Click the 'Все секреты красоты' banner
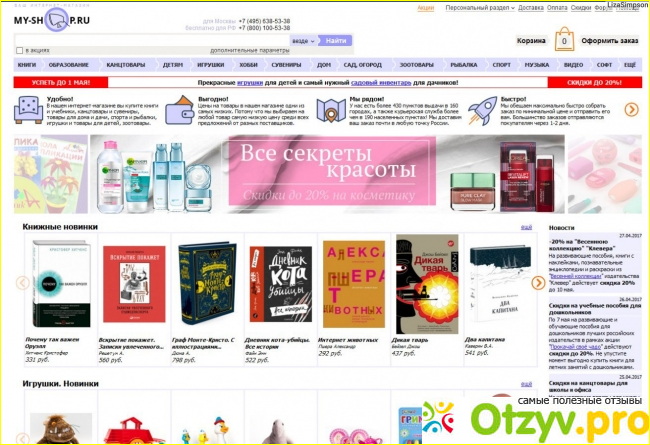The width and height of the screenshot is (650, 445). [x=327, y=174]
